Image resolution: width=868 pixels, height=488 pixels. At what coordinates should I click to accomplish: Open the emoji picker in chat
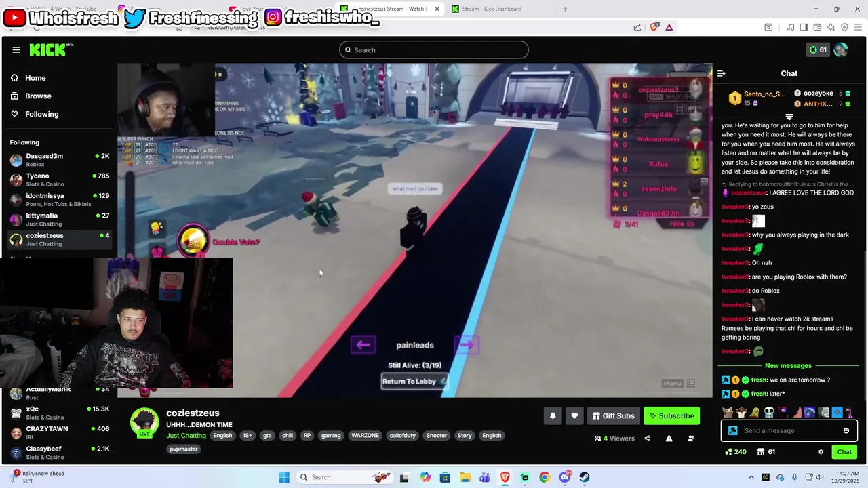pyautogui.click(x=846, y=430)
